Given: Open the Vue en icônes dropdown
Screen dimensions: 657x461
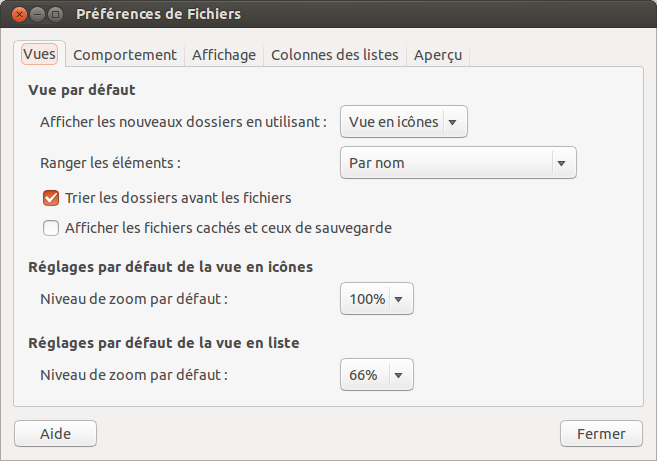Looking at the screenshot, I should tap(404, 122).
